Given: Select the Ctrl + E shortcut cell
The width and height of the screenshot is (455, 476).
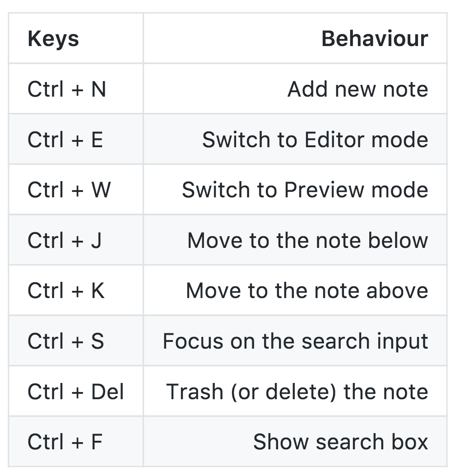Looking at the screenshot, I should [x=65, y=140].
